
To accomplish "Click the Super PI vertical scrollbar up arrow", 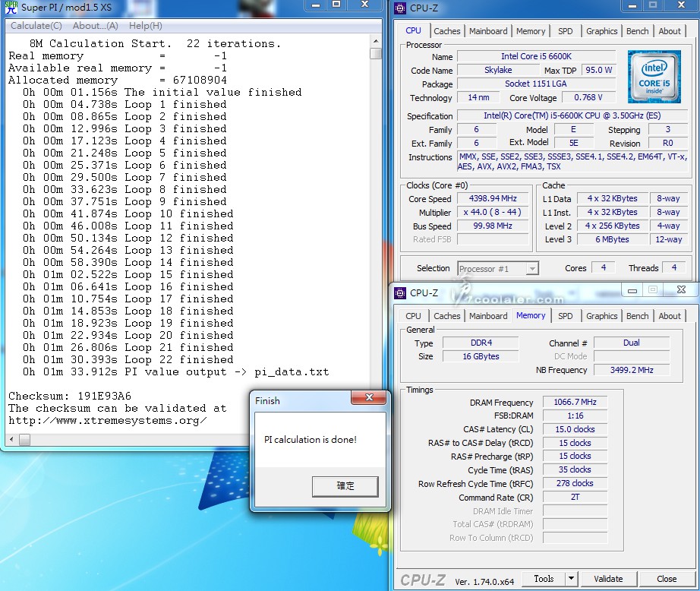I will 376,42.
